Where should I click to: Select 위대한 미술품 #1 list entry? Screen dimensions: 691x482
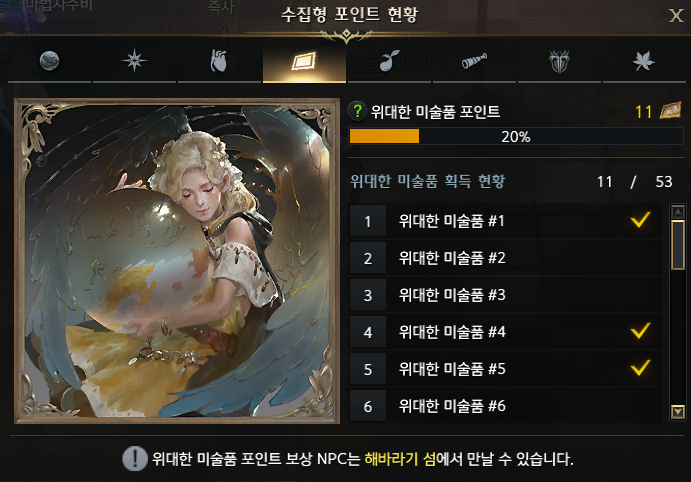point(505,221)
